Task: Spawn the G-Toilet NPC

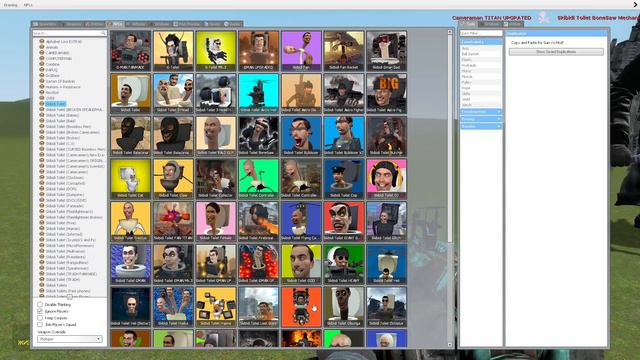Action: (173, 51)
